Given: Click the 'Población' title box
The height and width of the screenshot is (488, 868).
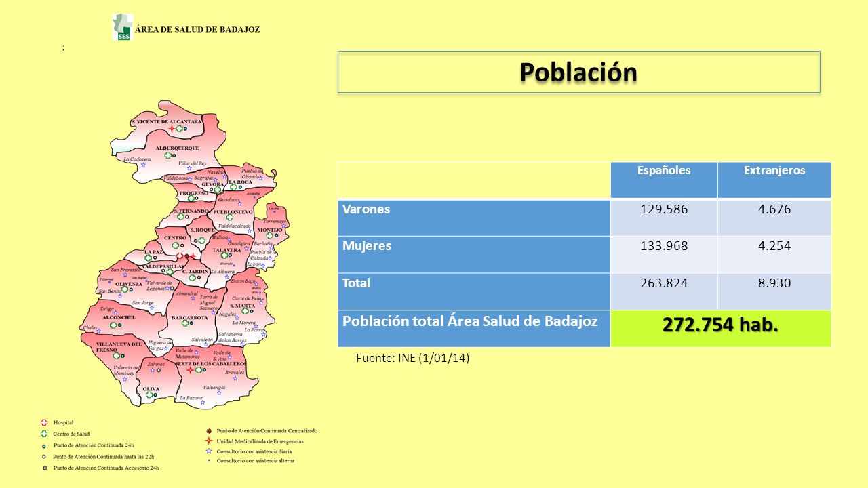Looking at the screenshot, I should pos(579,72).
